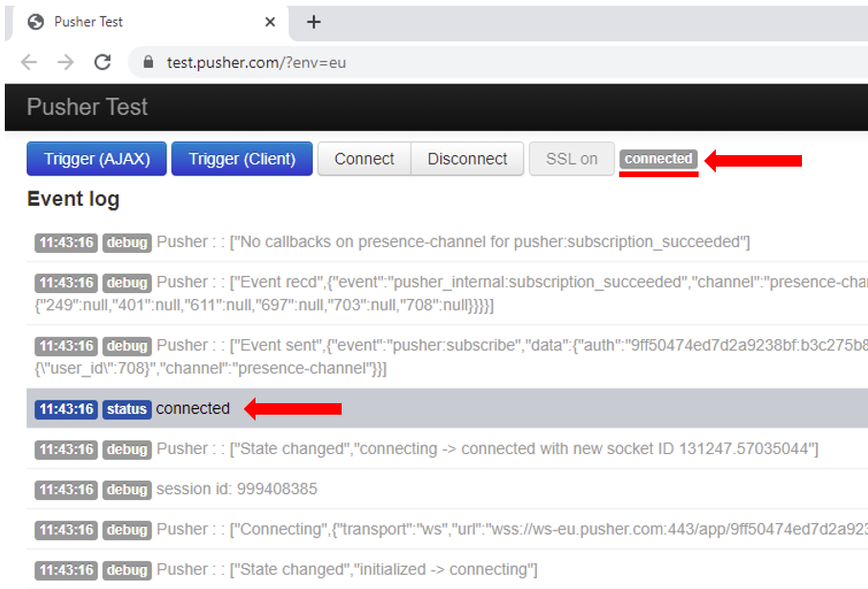The height and width of the screenshot is (589, 868).
Task: Click the Trigger (AJAX) button
Action: [97, 159]
